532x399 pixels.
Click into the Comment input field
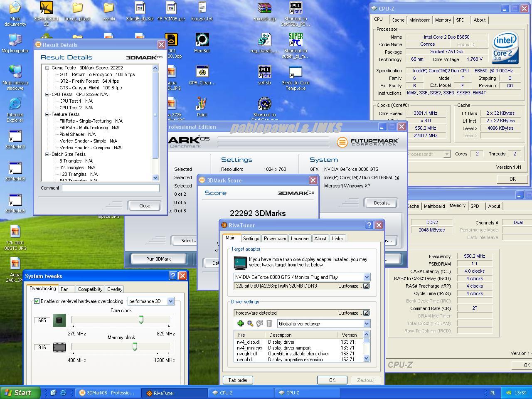click(x=111, y=188)
